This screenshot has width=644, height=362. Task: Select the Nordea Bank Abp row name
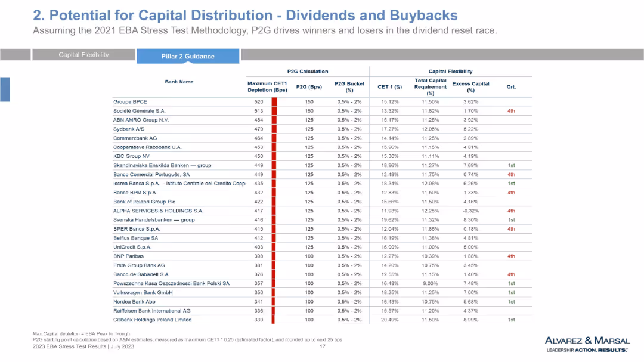coord(134,302)
